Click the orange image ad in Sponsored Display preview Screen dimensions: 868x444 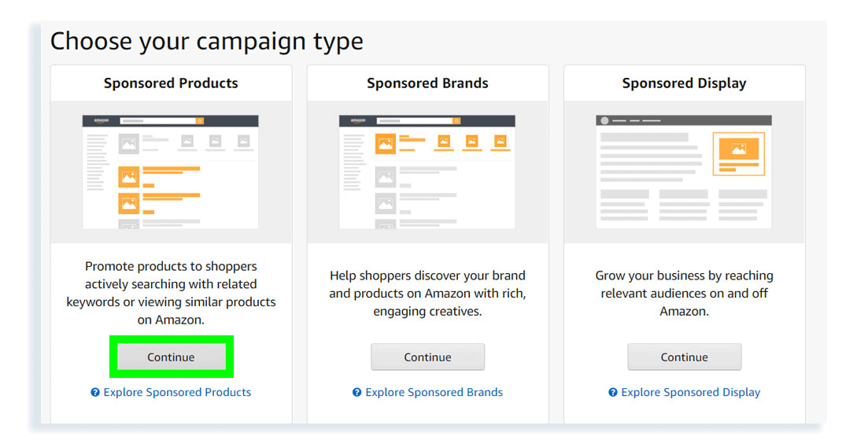point(738,149)
